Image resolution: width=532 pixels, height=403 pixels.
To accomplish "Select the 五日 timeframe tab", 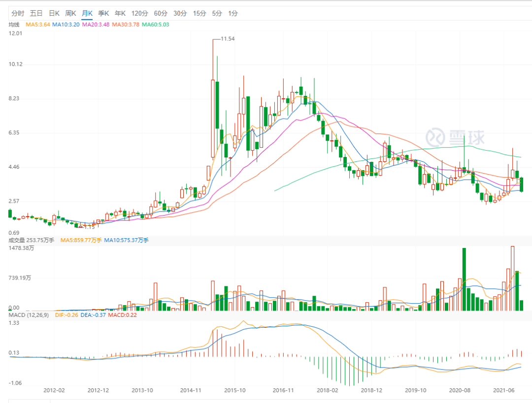I will [36, 14].
